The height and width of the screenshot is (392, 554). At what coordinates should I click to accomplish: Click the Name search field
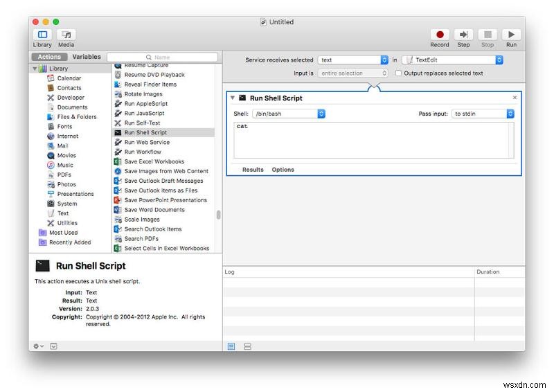coord(162,57)
